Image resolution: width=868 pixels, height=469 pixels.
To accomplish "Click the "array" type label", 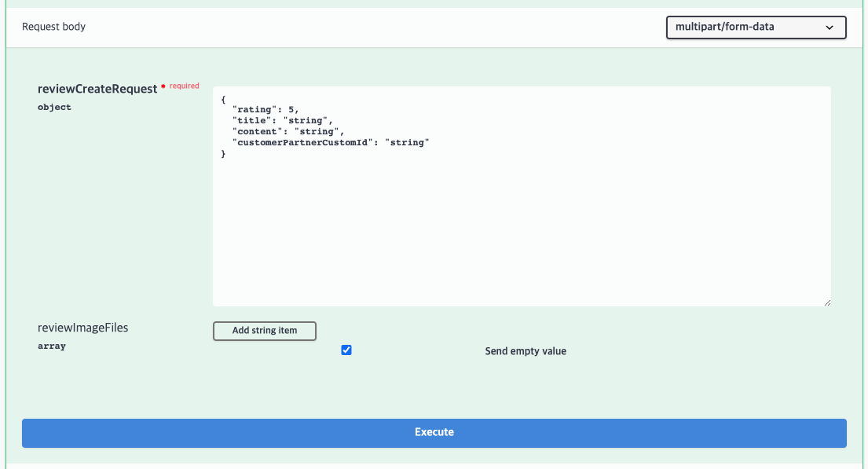I will click(x=52, y=346).
